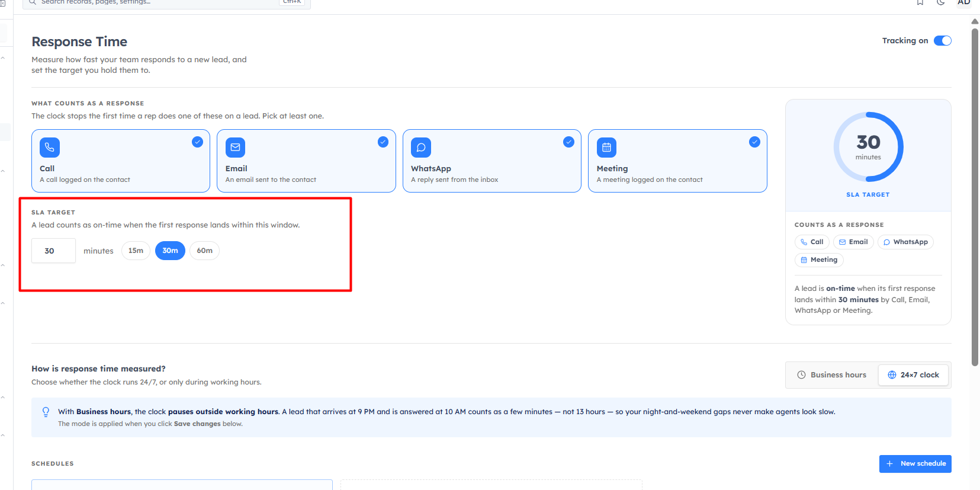Toggle dark mode with the moon icon
Screen dimensions: 980x490
tap(941, 2)
